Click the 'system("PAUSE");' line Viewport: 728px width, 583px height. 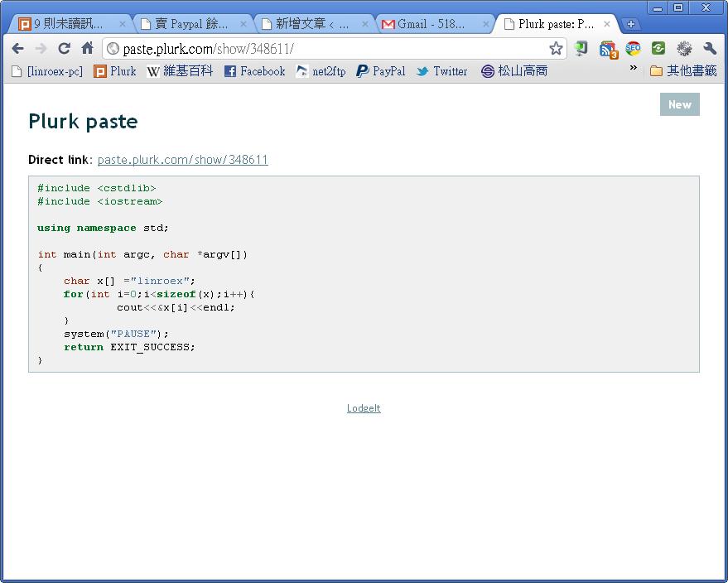click(x=116, y=334)
